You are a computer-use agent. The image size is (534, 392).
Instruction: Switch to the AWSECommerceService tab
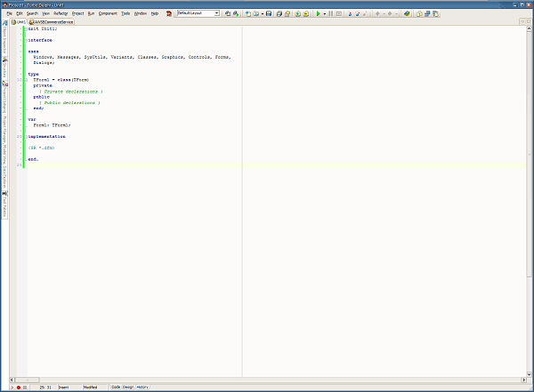52,22
